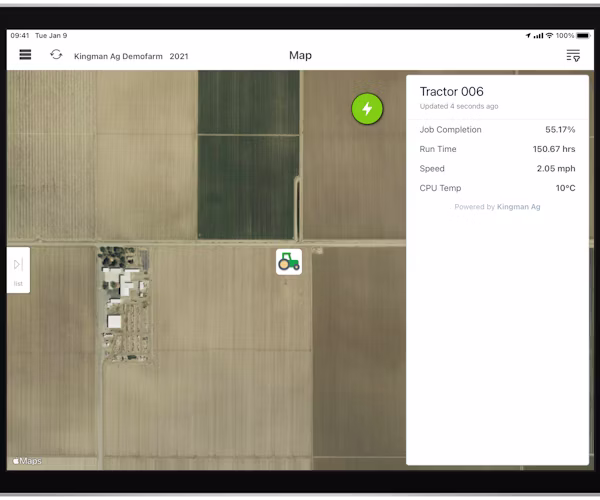
Task: Tap the Run Time row
Action: click(497, 149)
